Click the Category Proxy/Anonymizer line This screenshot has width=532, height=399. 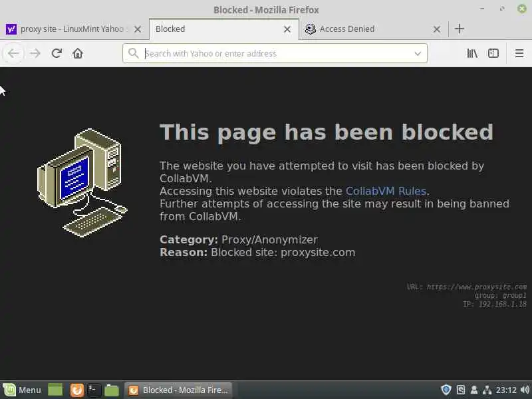[239, 240]
